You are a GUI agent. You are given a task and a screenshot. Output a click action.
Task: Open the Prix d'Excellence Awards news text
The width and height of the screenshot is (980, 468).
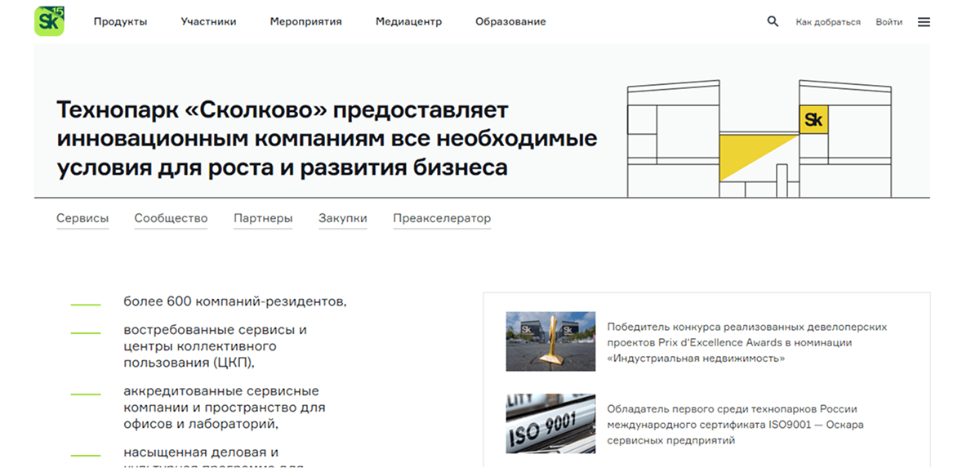[x=746, y=342]
